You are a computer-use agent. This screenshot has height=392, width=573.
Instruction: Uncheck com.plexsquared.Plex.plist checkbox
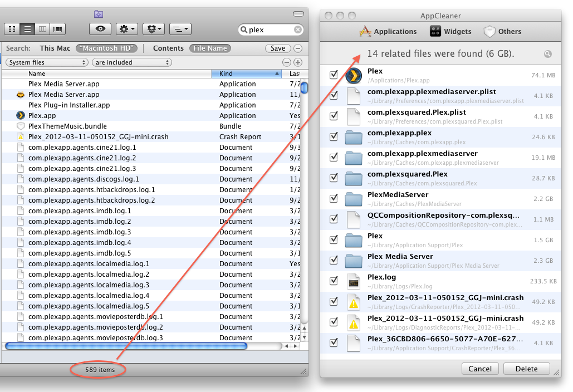[x=334, y=116]
